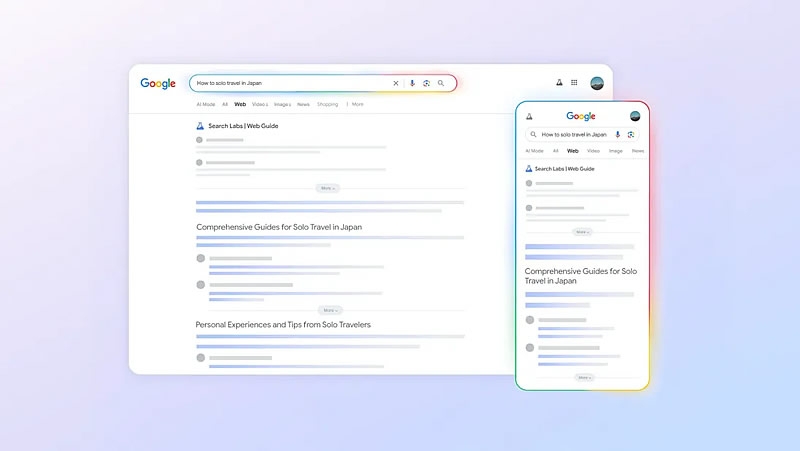Open Google Lens in desktop search bar
The width and height of the screenshot is (800, 451).
click(x=427, y=83)
